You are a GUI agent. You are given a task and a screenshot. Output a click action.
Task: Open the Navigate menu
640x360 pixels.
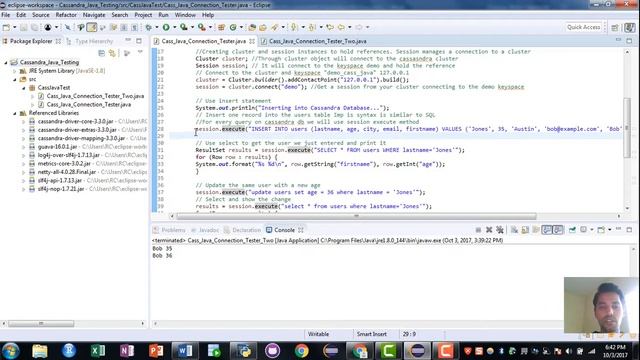click(x=94, y=15)
